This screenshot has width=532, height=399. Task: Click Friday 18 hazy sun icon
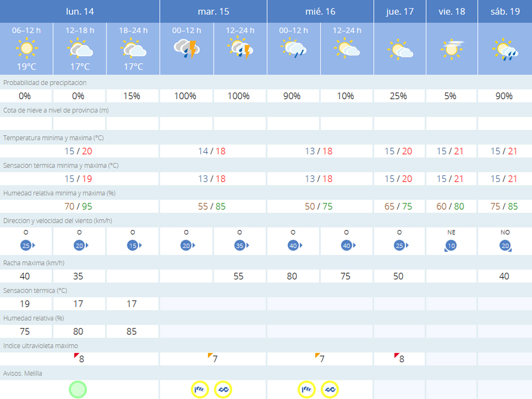452,50
